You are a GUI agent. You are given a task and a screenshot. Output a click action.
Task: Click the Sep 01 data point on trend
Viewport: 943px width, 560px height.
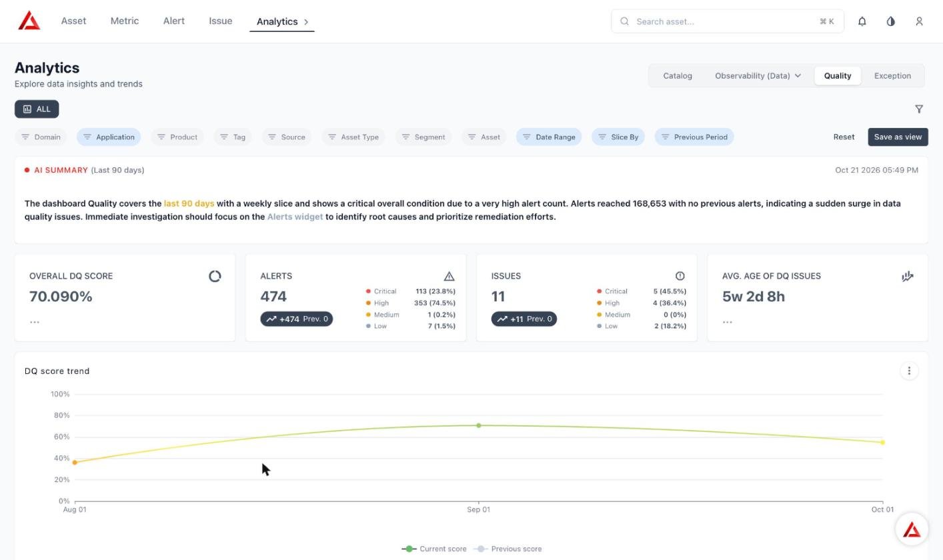[x=478, y=425]
